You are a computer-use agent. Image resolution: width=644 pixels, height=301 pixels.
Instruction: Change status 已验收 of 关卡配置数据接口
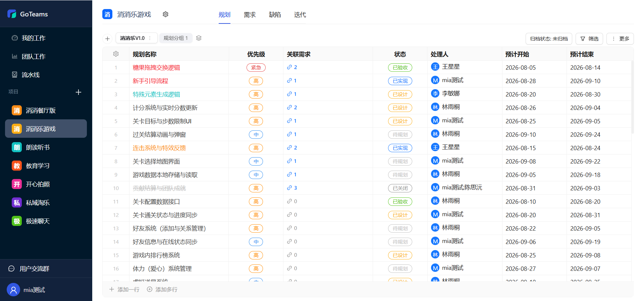(x=400, y=201)
